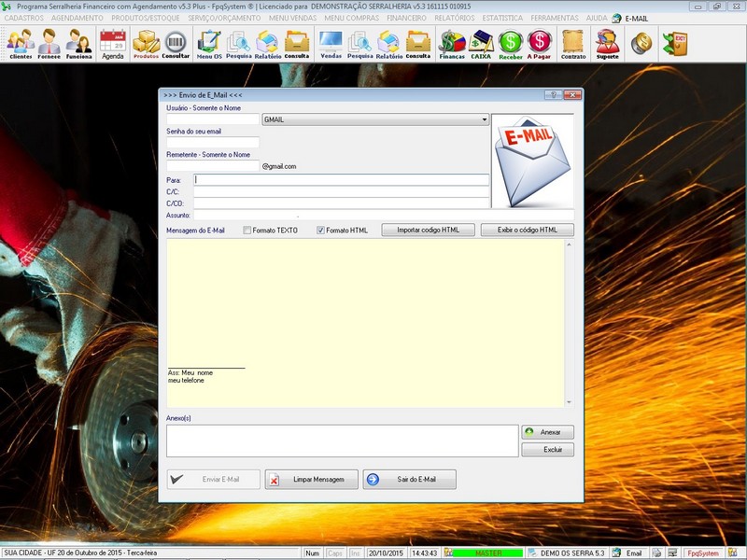Click Consulta icon before Finanças

pos(418,44)
